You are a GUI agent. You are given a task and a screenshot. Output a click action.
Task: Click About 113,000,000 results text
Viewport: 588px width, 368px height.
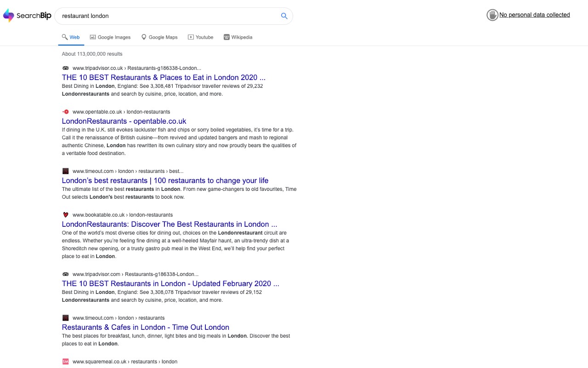click(x=92, y=54)
